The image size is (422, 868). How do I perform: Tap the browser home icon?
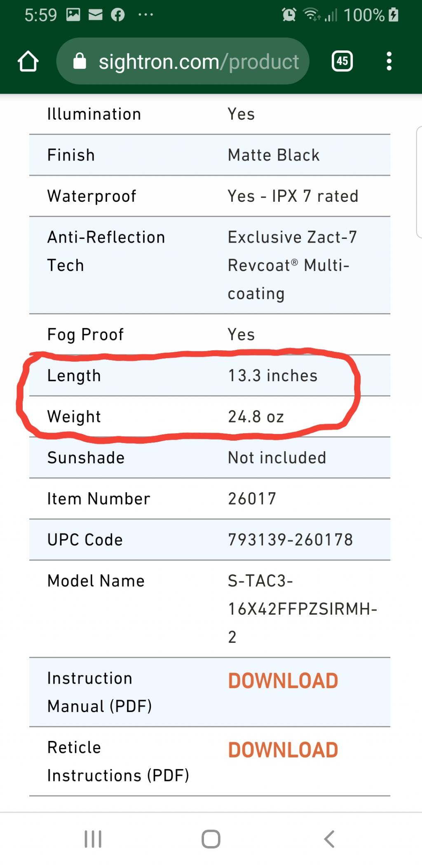coord(28,61)
